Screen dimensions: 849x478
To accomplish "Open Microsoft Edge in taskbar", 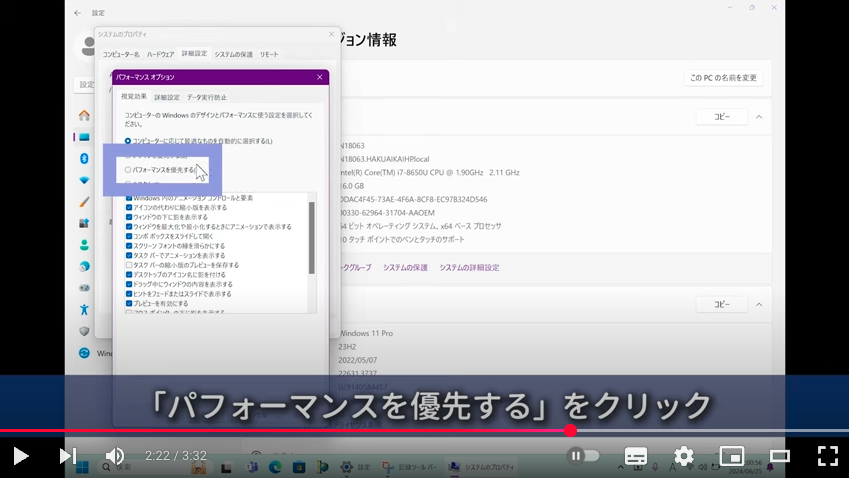I will click(x=275, y=467).
